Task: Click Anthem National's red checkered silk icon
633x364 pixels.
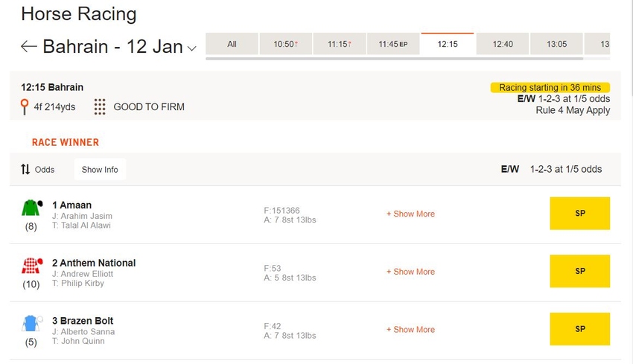Action: [31, 266]
